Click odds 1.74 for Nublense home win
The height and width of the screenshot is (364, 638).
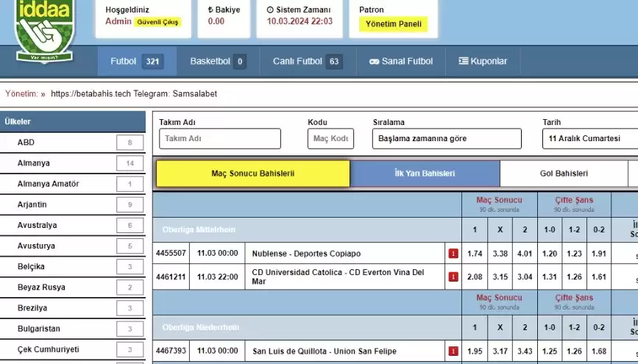click(475, 254)
